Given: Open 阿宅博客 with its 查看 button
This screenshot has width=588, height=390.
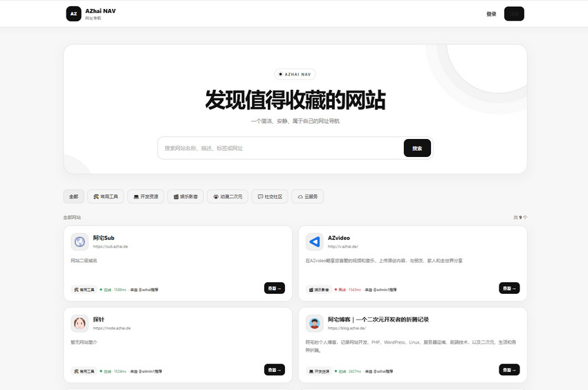Looking at the screenshot, I should (x=509, y=370).
